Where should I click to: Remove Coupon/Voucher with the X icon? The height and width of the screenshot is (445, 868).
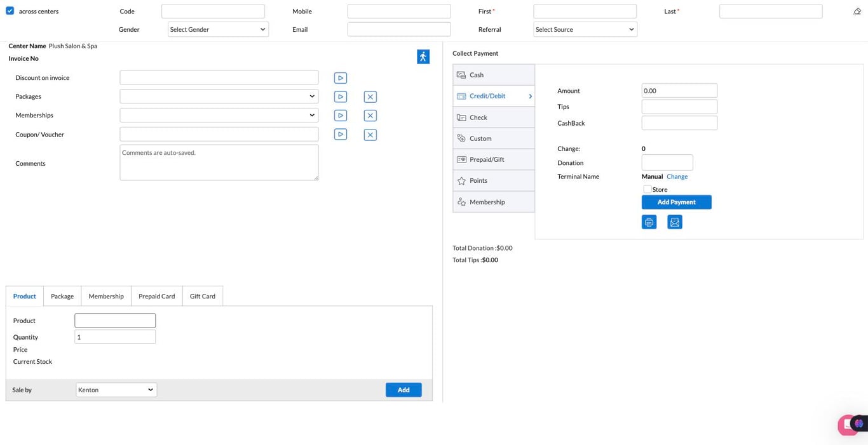pos(370,135)
